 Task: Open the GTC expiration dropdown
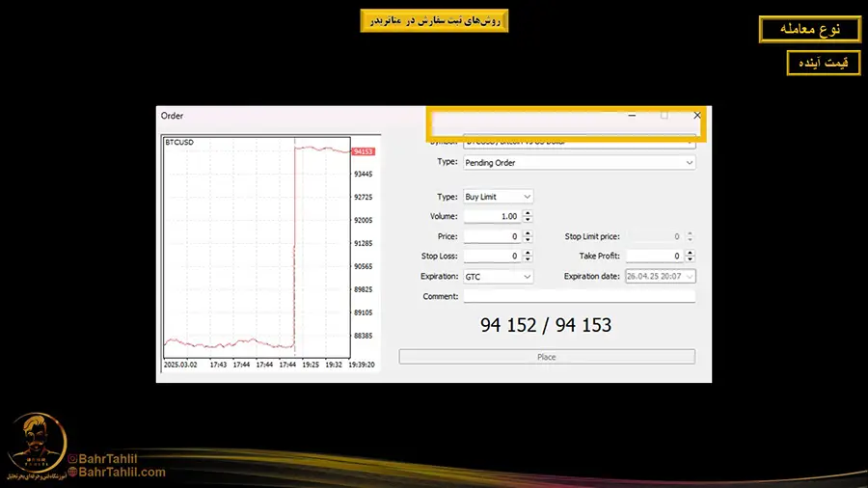pos(527,277)
